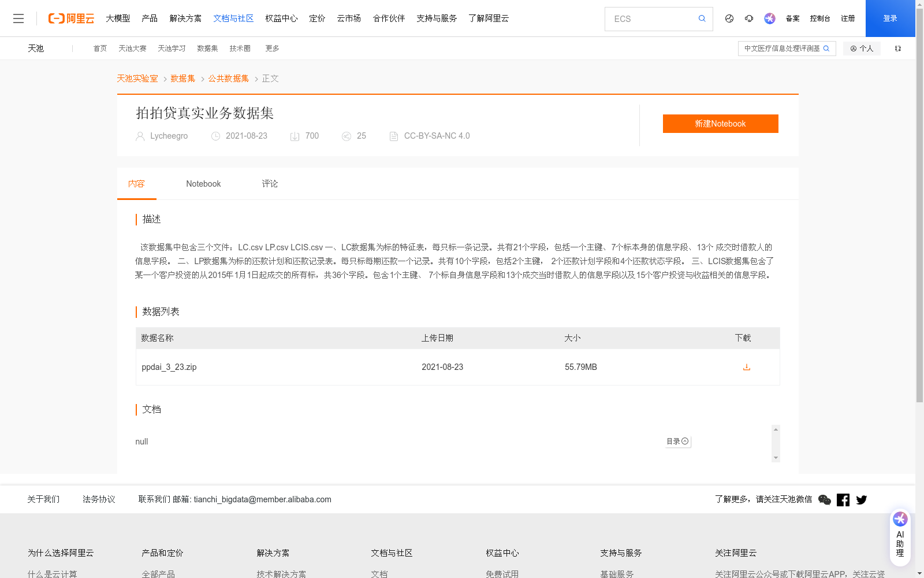The width and height of the screenshot is (924, 578).
Task: Open the 合作伙伴 menu item
Action: point(389,18)
